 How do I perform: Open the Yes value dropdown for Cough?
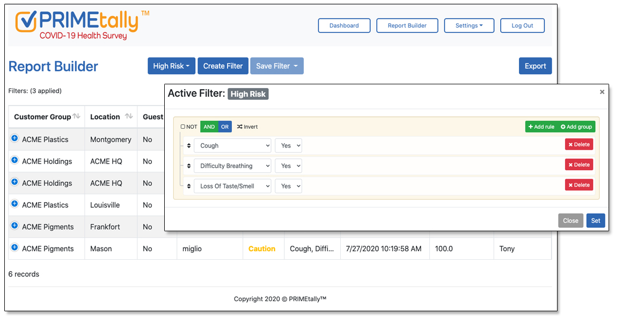(289, 145)
